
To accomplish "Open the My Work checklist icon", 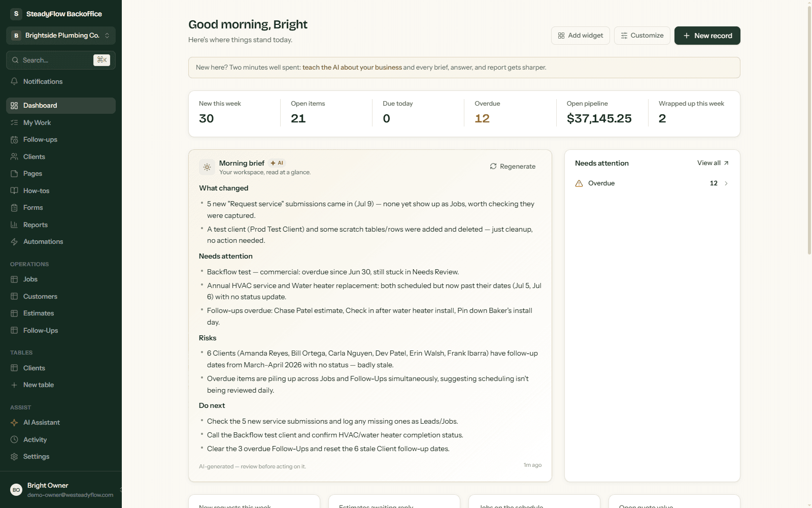I will coord(14,122).
